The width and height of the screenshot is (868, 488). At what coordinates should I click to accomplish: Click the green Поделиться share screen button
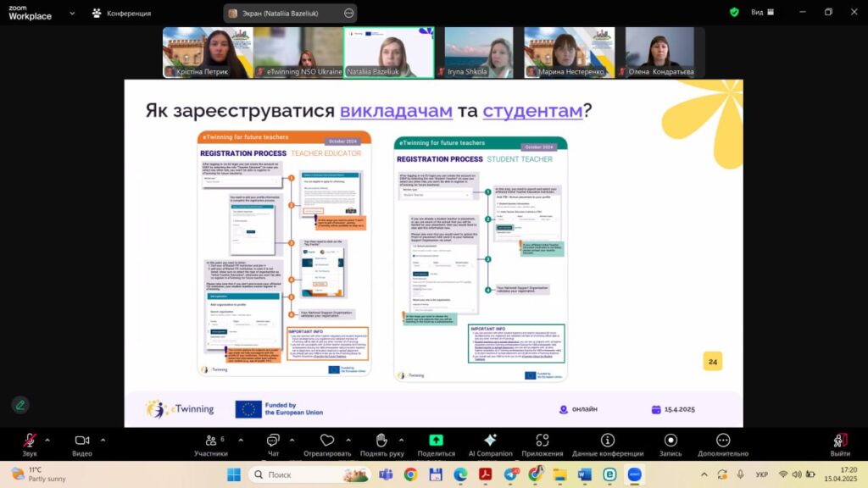point(436,441)
